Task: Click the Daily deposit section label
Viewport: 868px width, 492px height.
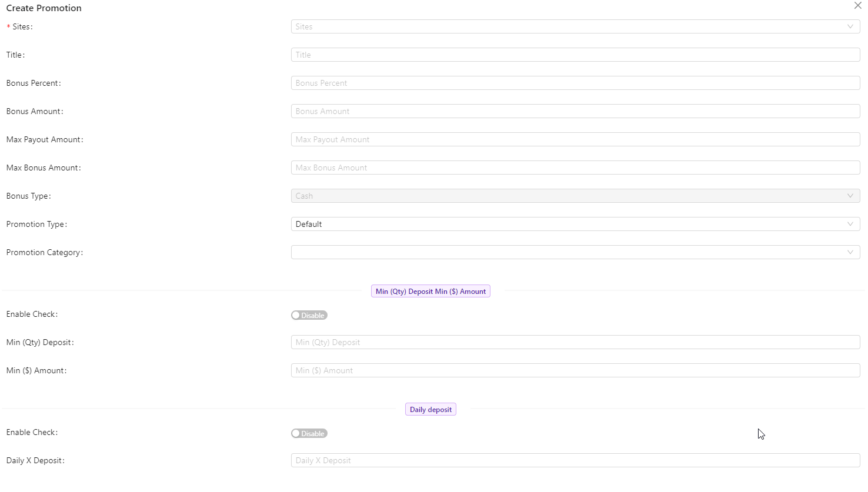Action: [x=430, y=410]
